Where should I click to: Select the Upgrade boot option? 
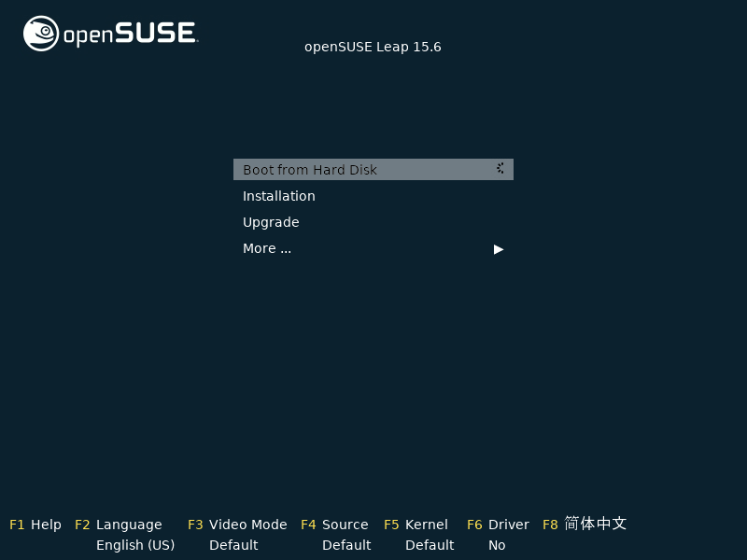click(271, 222)
